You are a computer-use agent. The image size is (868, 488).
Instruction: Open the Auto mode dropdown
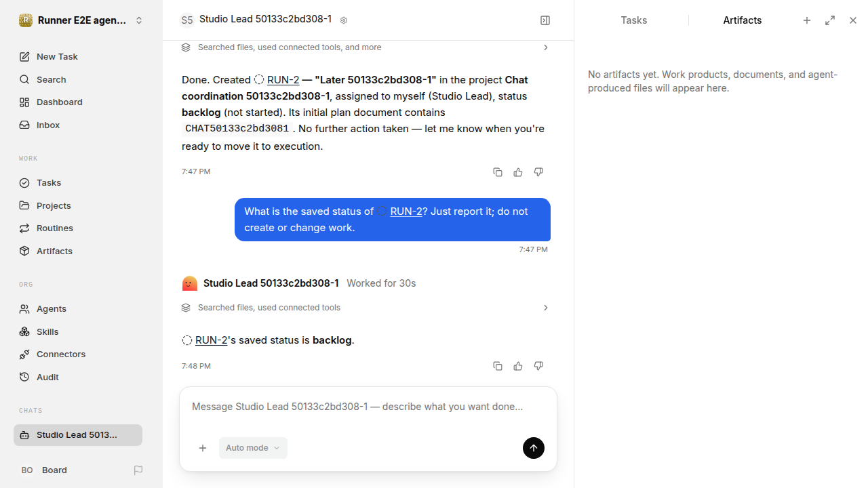(x=253, y=448)
